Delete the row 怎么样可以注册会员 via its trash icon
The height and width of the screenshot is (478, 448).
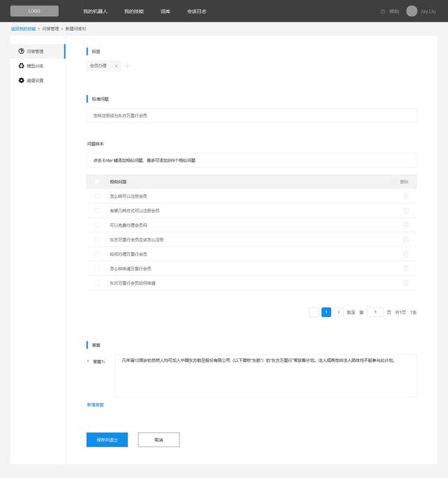(x=405, y=196)
